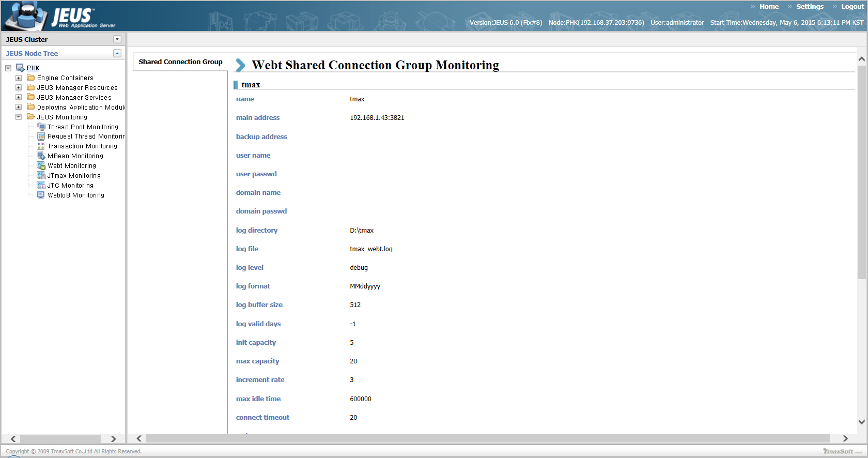Viewport: 868px width, 458px height.
Task: Click the Logout link
Action: pyautogui.click(x=852, y=7)
